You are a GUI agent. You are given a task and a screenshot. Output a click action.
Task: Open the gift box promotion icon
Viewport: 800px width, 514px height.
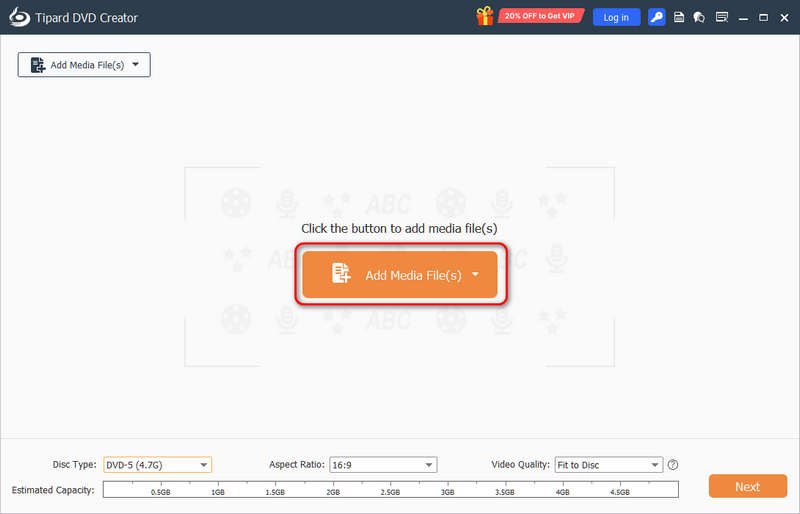[485, 16]
